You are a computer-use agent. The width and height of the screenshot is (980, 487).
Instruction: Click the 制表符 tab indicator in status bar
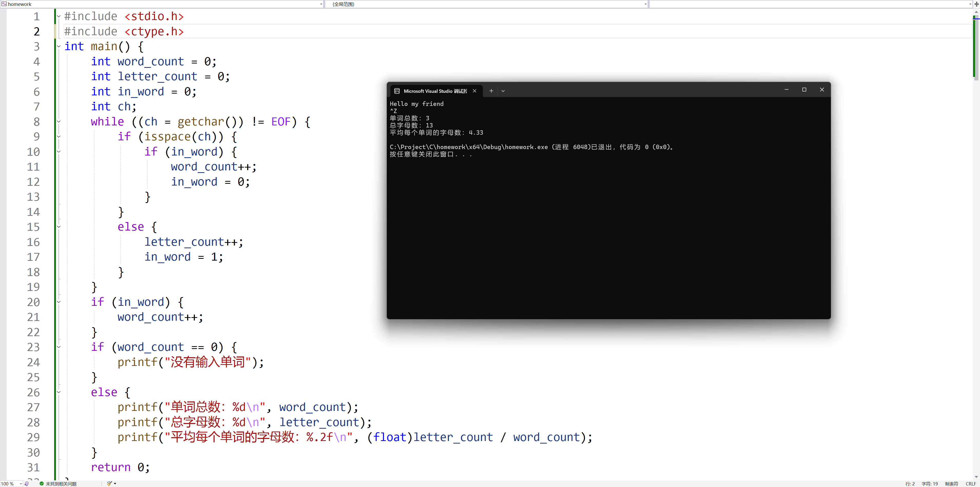tap(951, 484)
